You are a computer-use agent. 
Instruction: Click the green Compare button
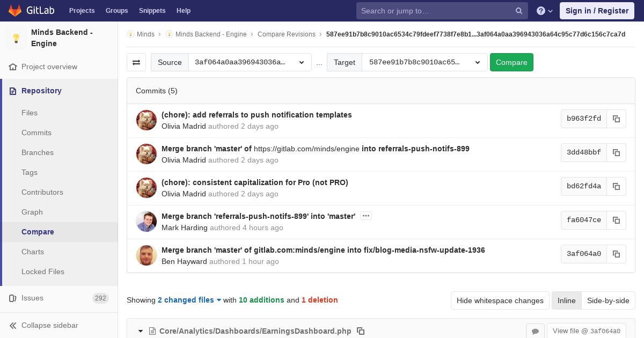(511, 62)
